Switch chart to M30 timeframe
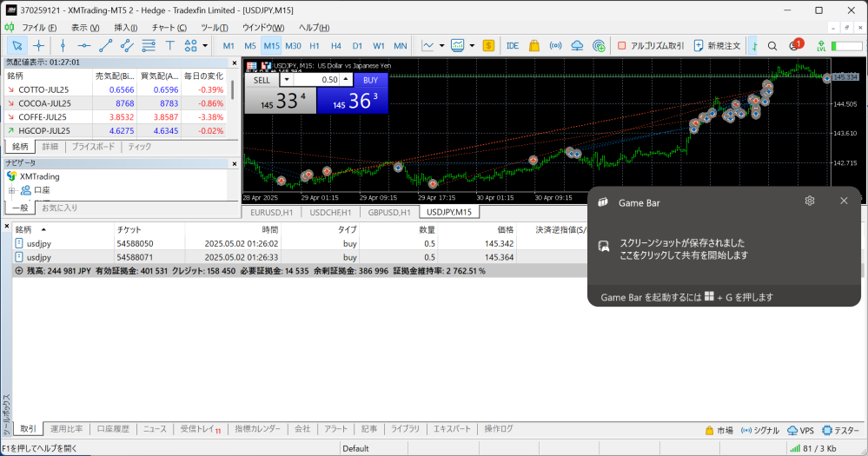Viewport: 868px width, 456px height. 293,46
